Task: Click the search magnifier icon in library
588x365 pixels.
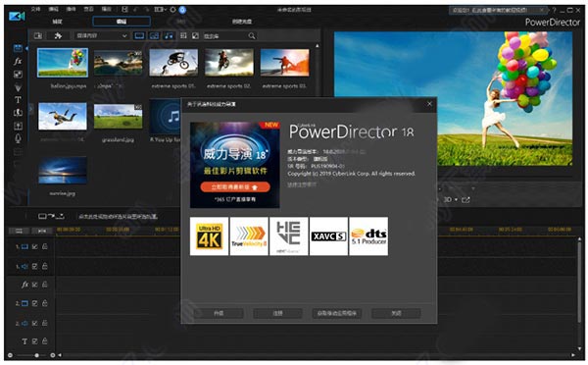Action: point(252,35)
